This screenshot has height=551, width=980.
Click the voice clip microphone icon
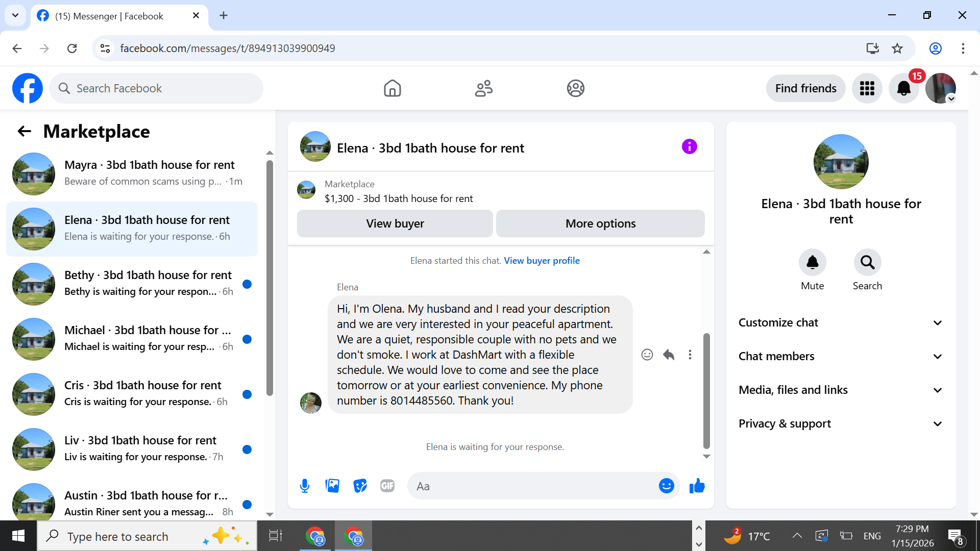click(x=305, y=486)
